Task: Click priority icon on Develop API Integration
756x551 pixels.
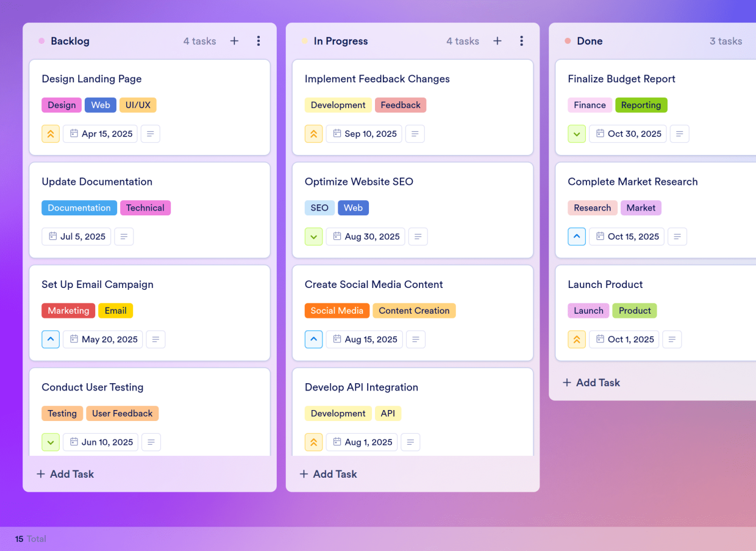Action: pos(313,442)
